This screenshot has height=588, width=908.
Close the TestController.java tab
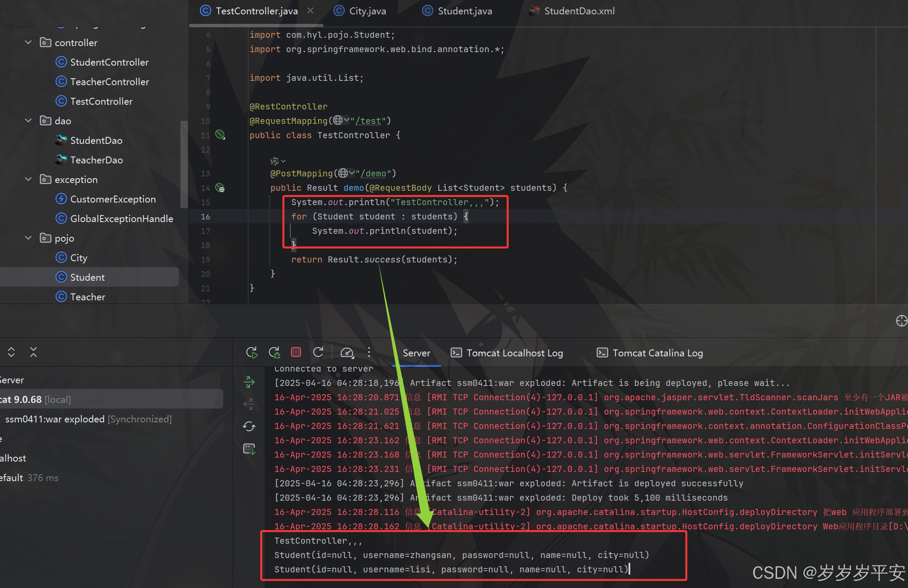click(x=310, y=10)
